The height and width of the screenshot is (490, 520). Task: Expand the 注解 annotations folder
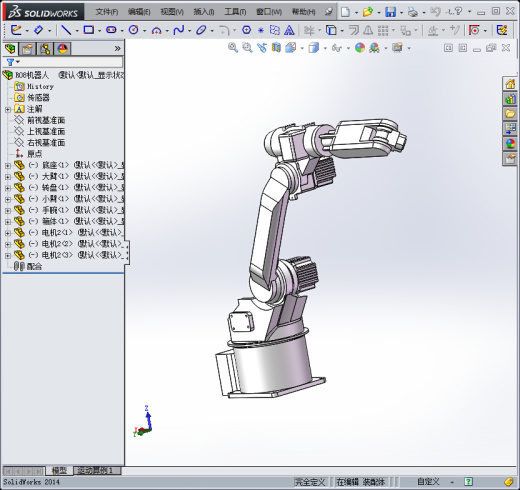(8, 109)
